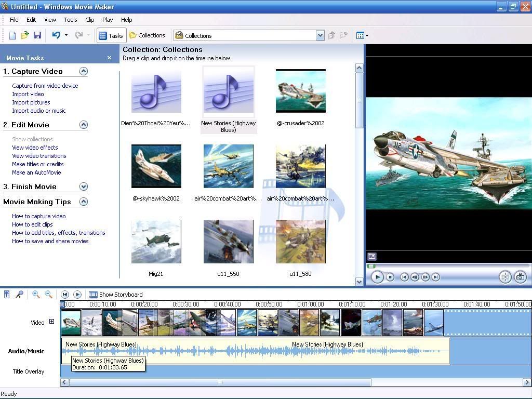This screenshot has width=532, height=399.
Task: Close the Movie Tasks pane
Action: [x=109, y=58]
